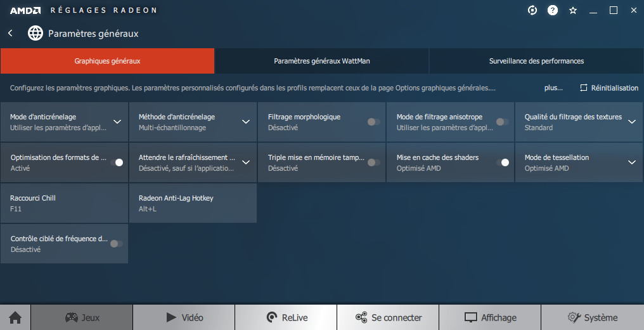Open Qualité du filtrage des textures dropdown

point(631,122)
